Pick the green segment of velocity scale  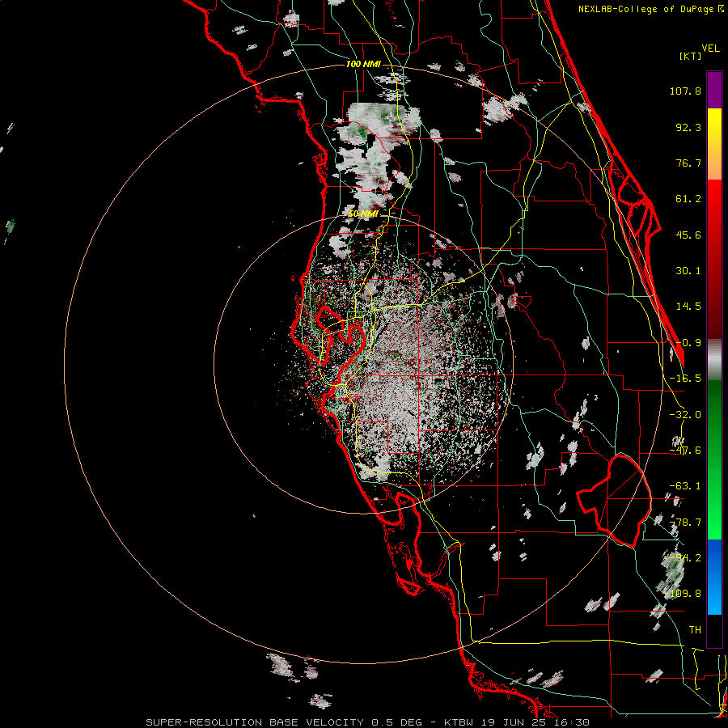coord(714,459)
